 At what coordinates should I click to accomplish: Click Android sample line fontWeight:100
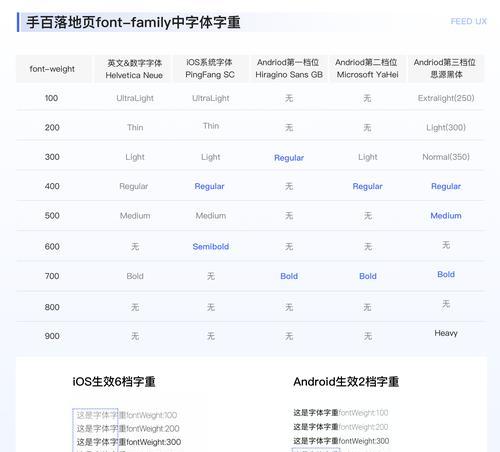pos(341,413)
